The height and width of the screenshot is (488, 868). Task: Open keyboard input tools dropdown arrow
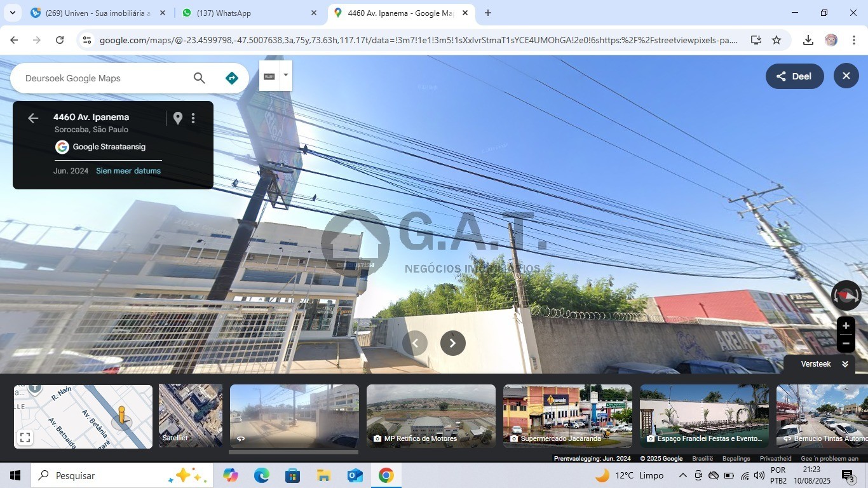point(286,75)
